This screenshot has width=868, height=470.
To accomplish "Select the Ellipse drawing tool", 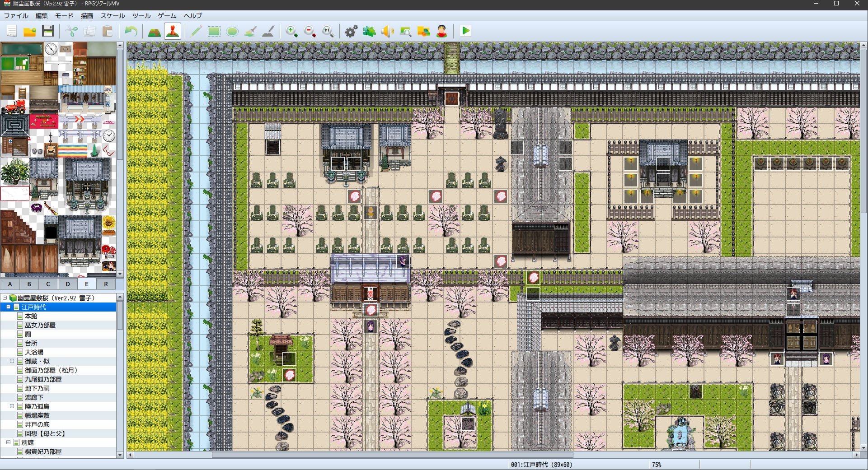I will click(x=232, y=31).
